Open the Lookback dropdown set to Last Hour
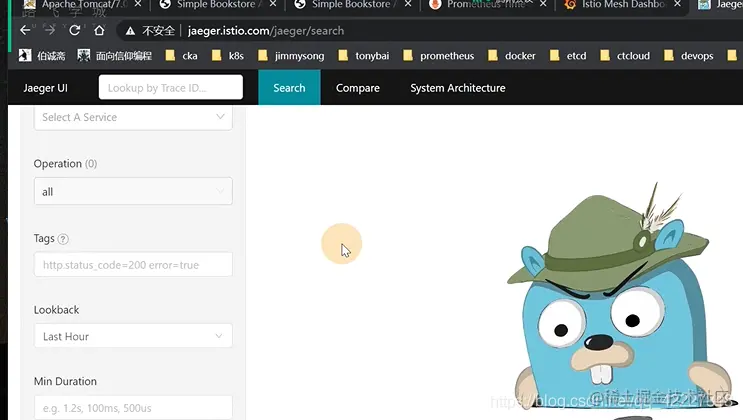The image size is (743, 420). pos(133,336)
